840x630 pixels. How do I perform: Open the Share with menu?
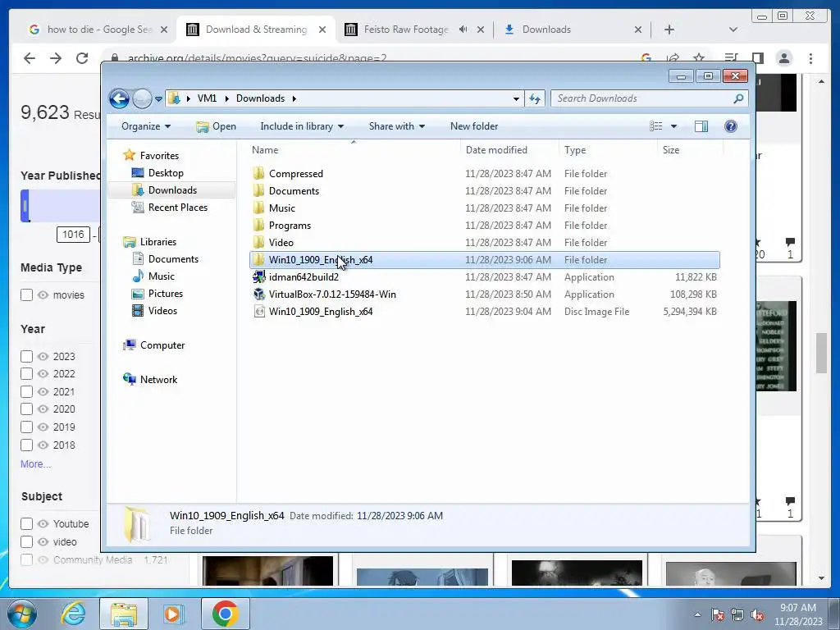(x=396, y=126)
